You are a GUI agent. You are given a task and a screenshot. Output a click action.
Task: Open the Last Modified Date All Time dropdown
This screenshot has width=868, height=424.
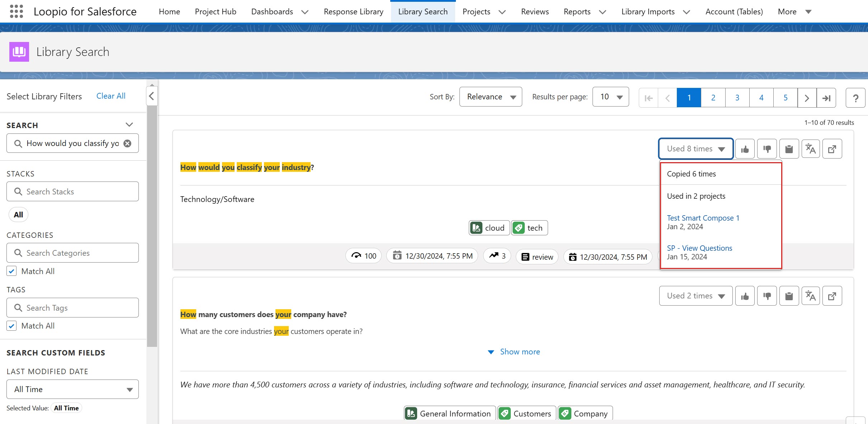point(72,389)
